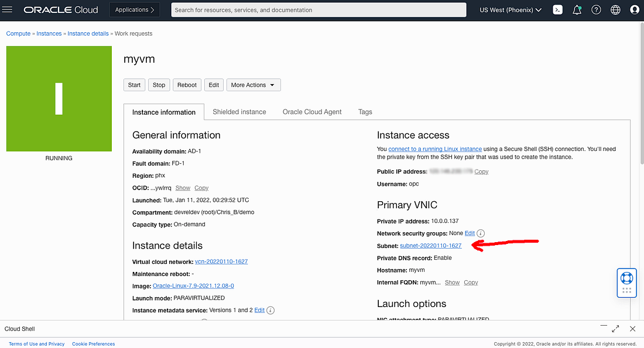Switch to the Shielded instance tab
Viewport: 644px width, 348px height.
point(239,112)
